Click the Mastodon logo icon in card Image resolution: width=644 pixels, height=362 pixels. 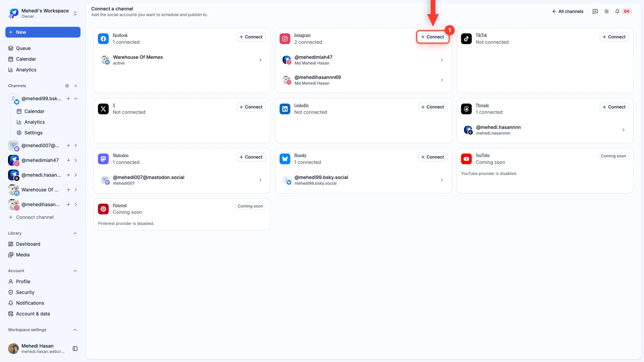point(103,159)
